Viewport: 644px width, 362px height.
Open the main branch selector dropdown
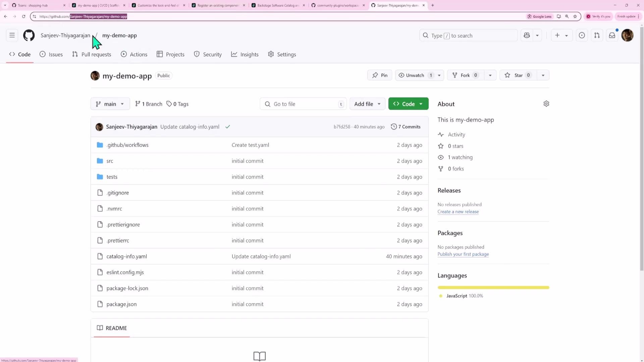(x=110, y=104)
